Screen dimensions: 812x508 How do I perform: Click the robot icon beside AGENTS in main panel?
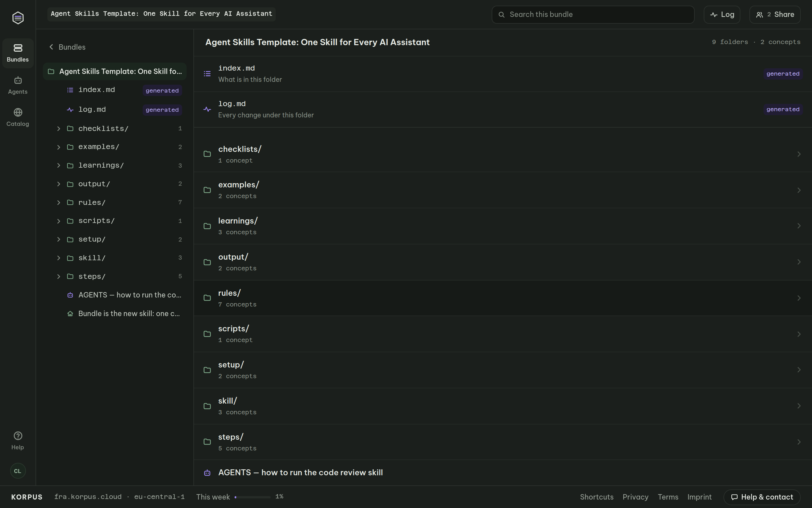pyautogui.click(x=207, y=473)
